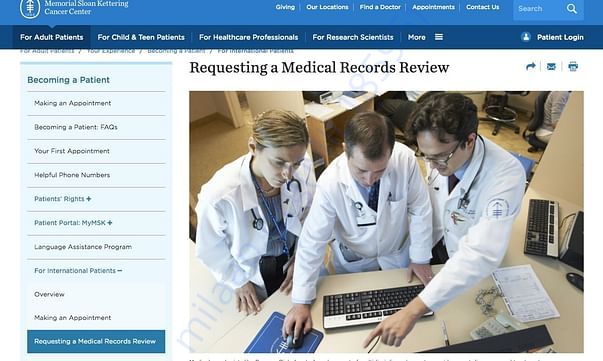Image resolution: width=603 pixels, height=361 pixels.
Task: Click the share arrow icon
Action: (x=531, y=67)
